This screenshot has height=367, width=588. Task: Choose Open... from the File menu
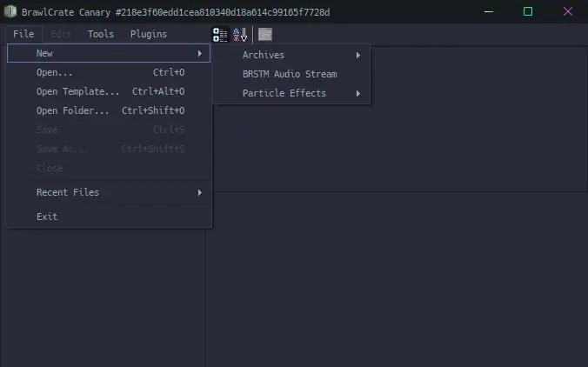[109, 72]
